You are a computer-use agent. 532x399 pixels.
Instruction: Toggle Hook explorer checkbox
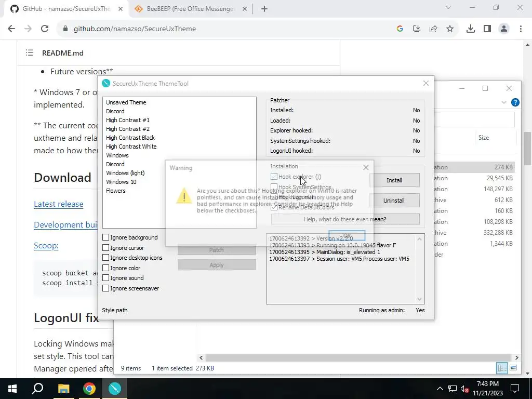coord(274,177)
